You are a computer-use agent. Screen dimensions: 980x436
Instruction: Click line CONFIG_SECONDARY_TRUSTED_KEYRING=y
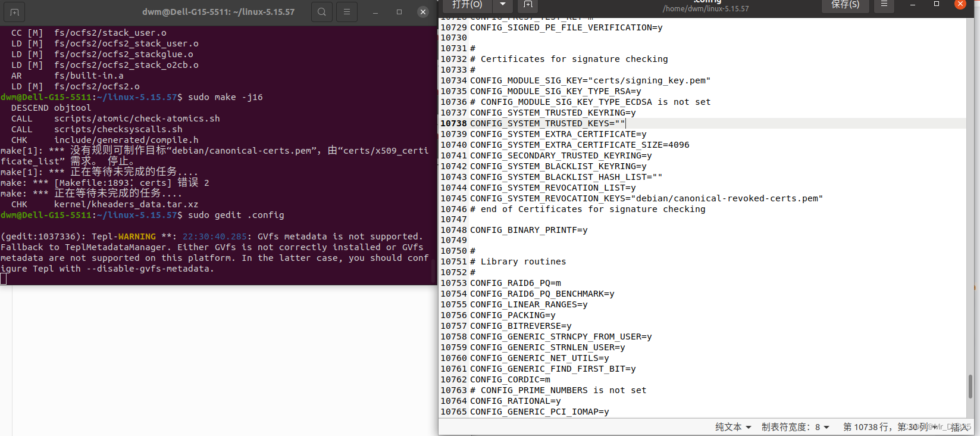561,155
